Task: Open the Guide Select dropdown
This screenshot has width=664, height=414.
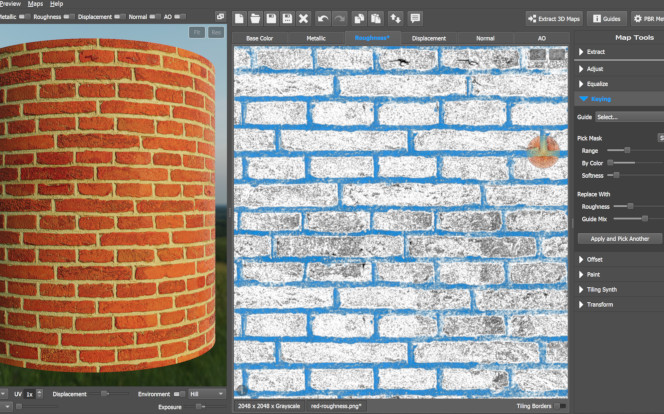Action: point(628,117)
